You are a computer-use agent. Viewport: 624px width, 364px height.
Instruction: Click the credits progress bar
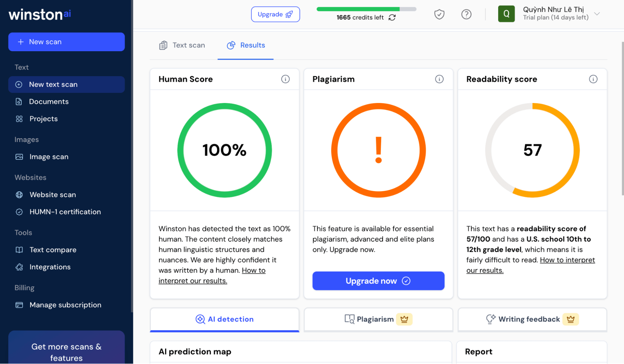coord(366,9)
